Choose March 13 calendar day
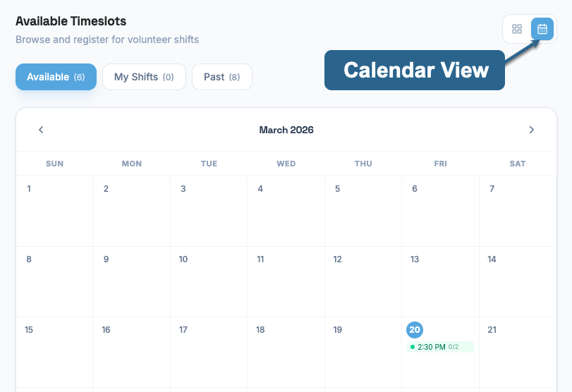572x392 pixels. [440, 281]
